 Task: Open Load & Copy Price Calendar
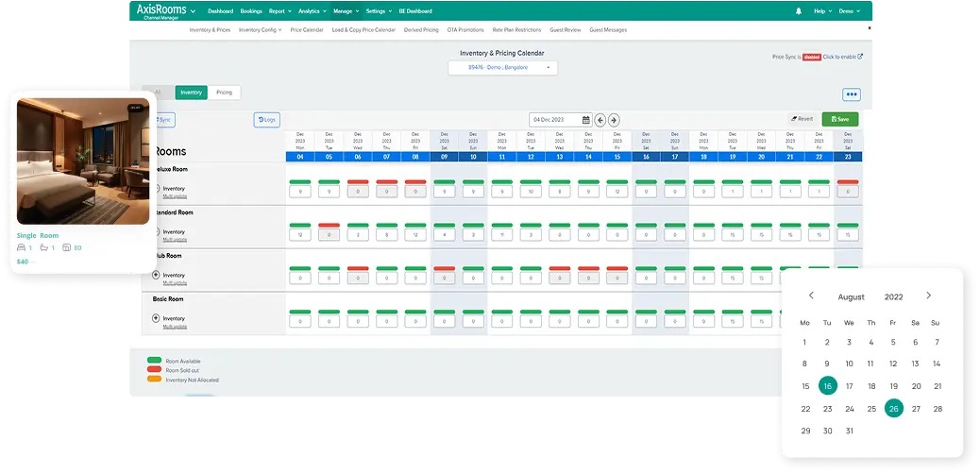(363, 29)
